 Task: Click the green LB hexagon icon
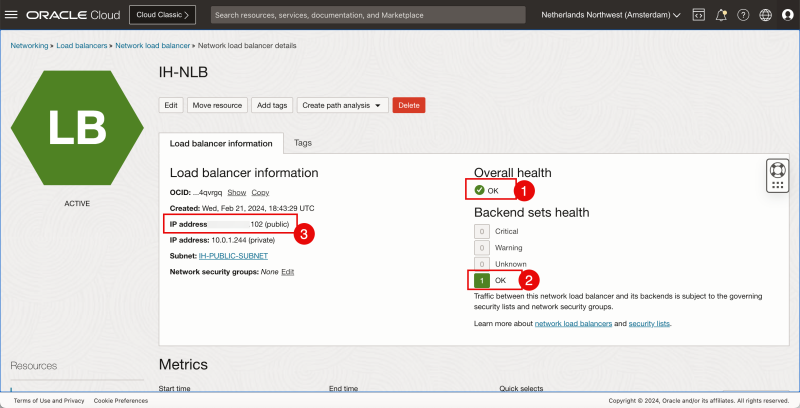pyautogui.click(x=76, y=129)
